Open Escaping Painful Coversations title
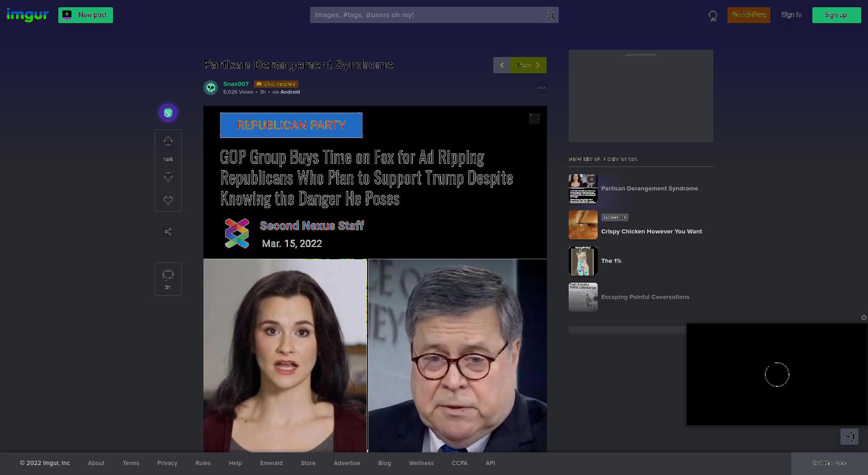This screenshot has width=868, height=475. coord(645,297)
